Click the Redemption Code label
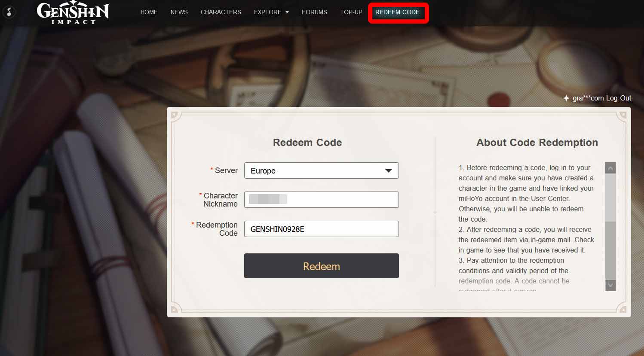Viewport: 644px width, 356px height. pyautogui.click(x=217, y=229)
